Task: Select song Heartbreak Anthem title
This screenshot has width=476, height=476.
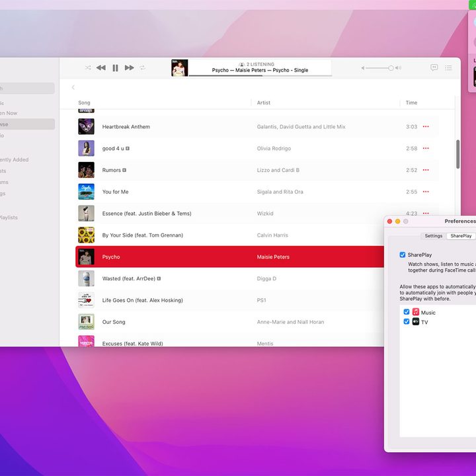Action: point(126,127)
